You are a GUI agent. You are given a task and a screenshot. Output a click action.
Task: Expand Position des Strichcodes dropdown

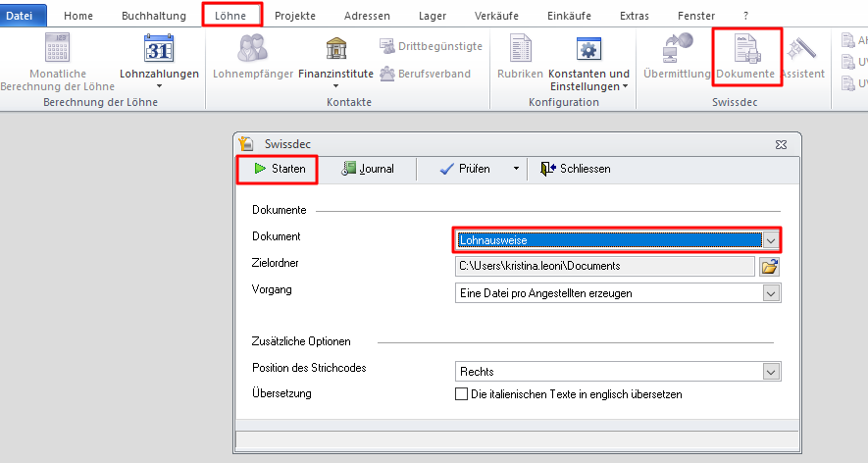click(x=771, y=372)
